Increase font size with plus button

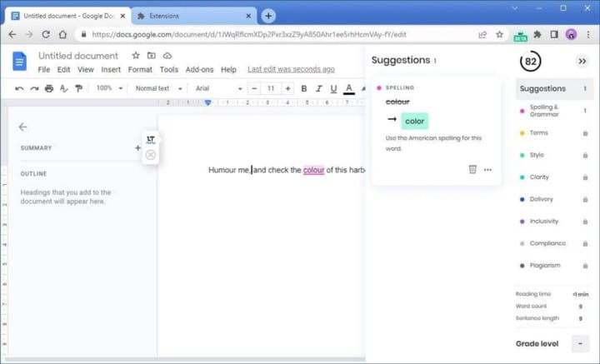[x=287, y=88]
